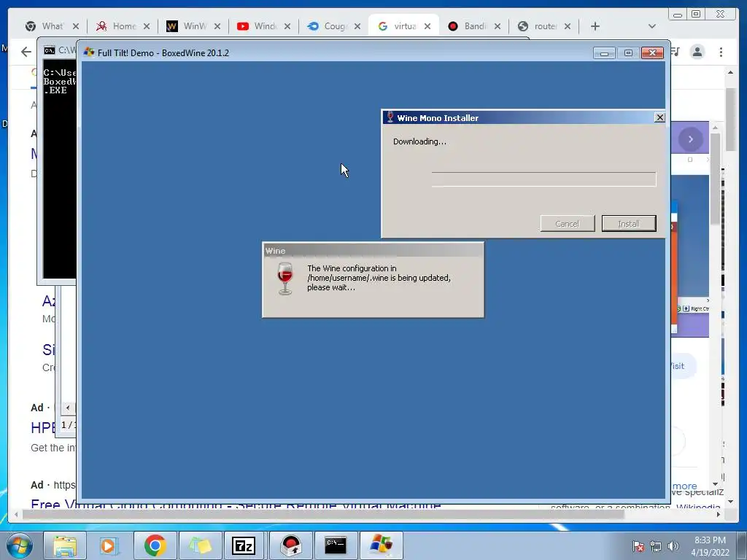Click scroll right arrow on horizontal scrollbar

pos(719,514)
